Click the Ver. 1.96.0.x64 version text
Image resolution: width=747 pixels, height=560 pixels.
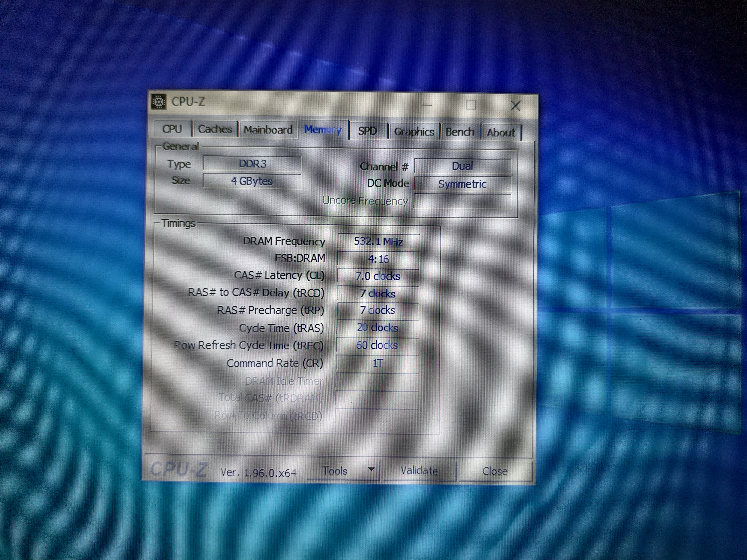pos(258,472)
